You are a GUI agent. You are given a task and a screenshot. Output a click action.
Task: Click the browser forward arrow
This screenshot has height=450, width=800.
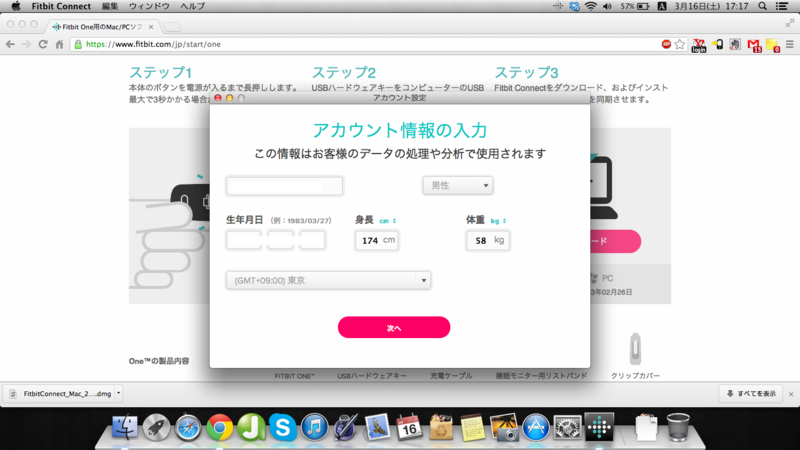tap(27, 44)
